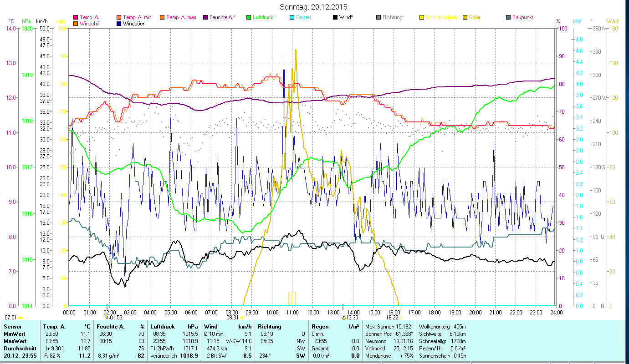Click the Windchill legend color square

pos(76,24)
